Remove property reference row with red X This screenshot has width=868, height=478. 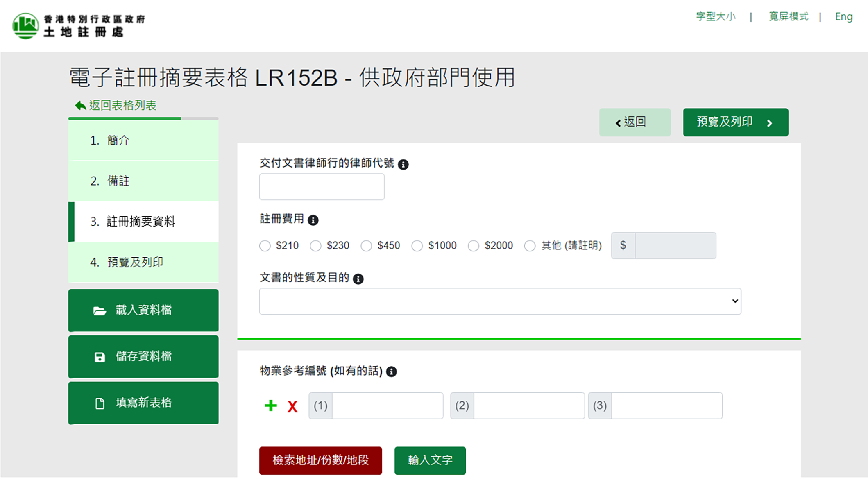292,407
